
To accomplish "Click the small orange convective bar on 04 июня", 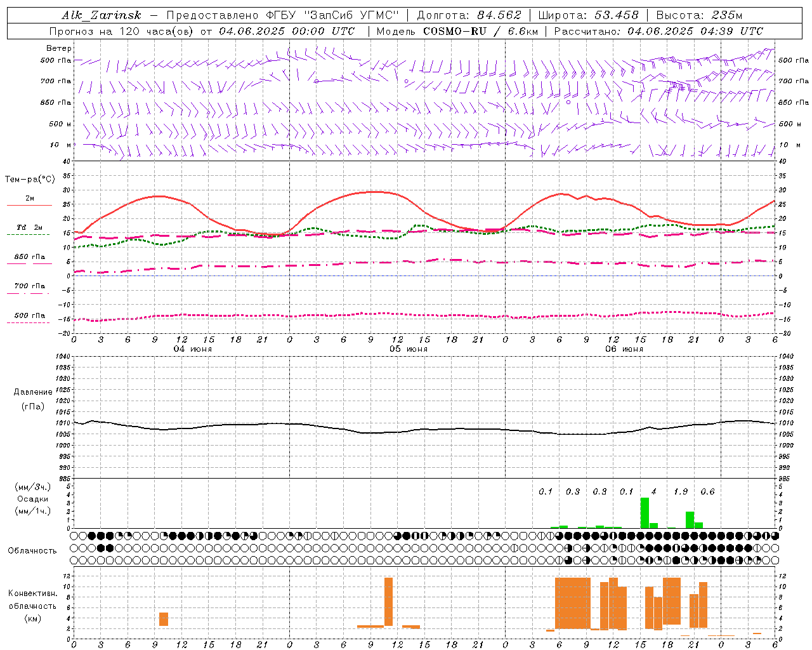I will (164, 619).
